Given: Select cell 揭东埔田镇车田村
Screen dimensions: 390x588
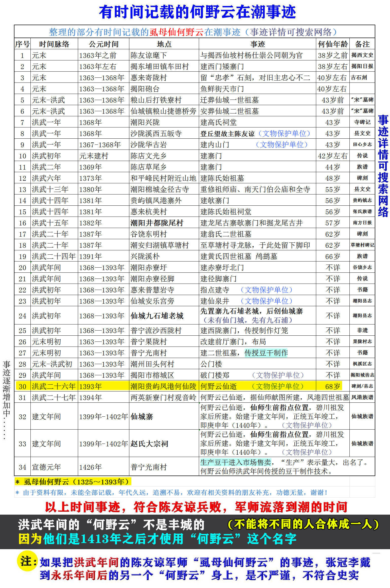Looking at the screenshot, I should [x=164, y=66].
